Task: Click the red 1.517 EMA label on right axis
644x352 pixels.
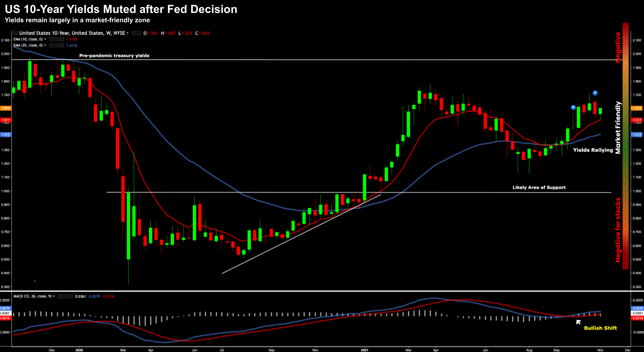Action: (637, 120)
